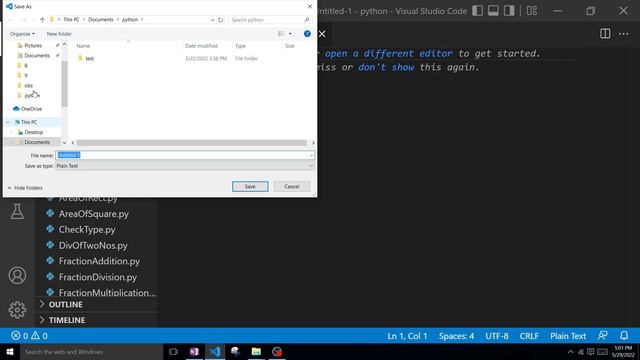Click Plain Text language mode in status bar

point(568,336)
